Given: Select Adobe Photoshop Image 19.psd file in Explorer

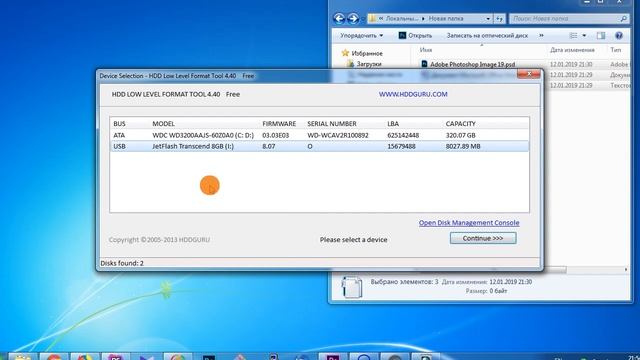Looking at the screenshot, I should (x=472, y=64).
